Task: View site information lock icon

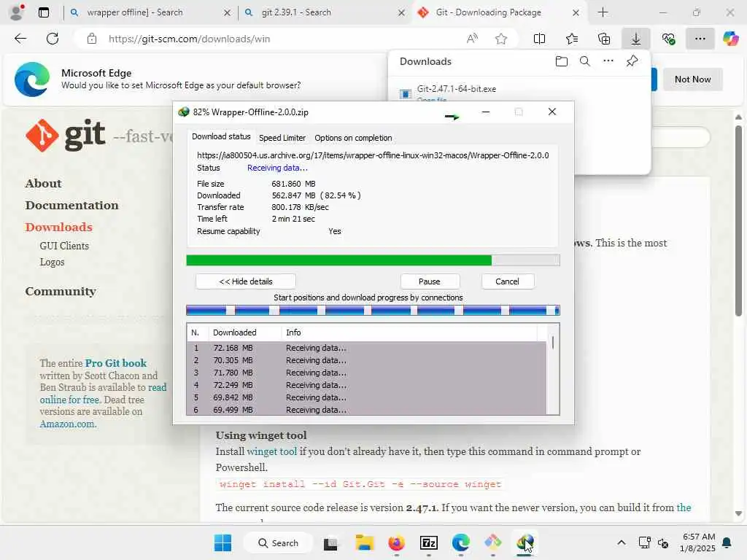Action: (x=92, y=39)
